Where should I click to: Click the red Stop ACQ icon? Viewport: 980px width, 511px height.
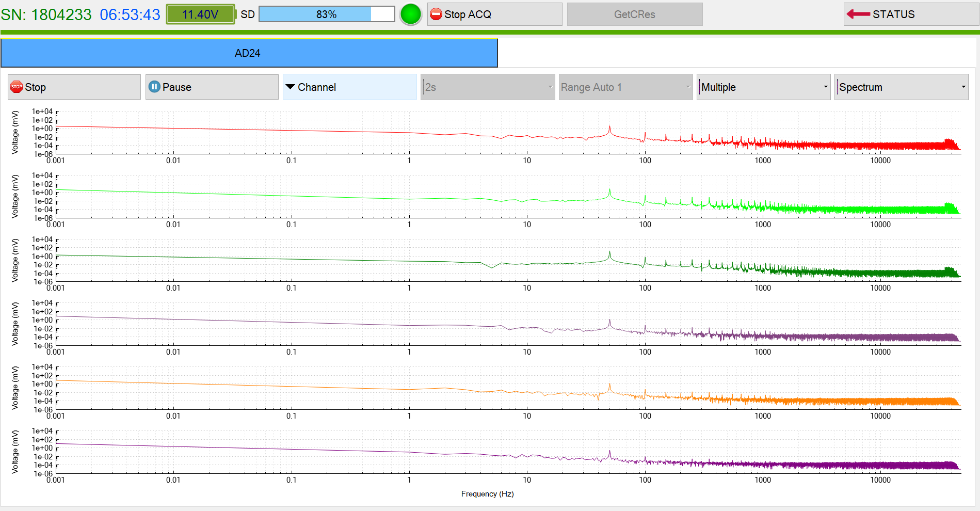(436, 14)
